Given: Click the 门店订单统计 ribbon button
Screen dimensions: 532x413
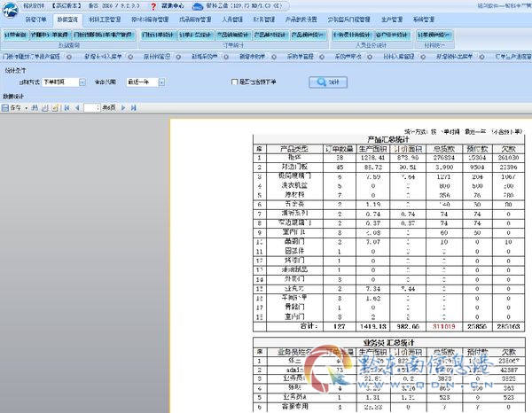Looking at the screenshot, I should pos(158,35).
